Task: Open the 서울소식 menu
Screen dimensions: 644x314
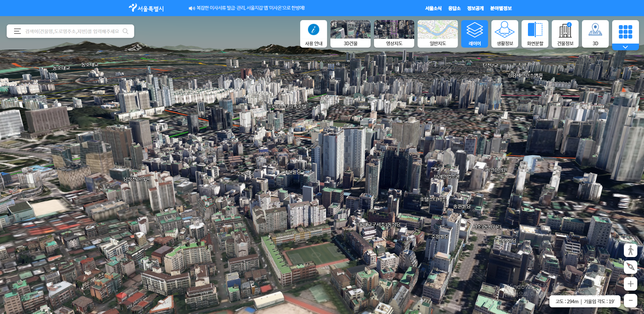Action: pyautogui.click(x=433, y=8)
